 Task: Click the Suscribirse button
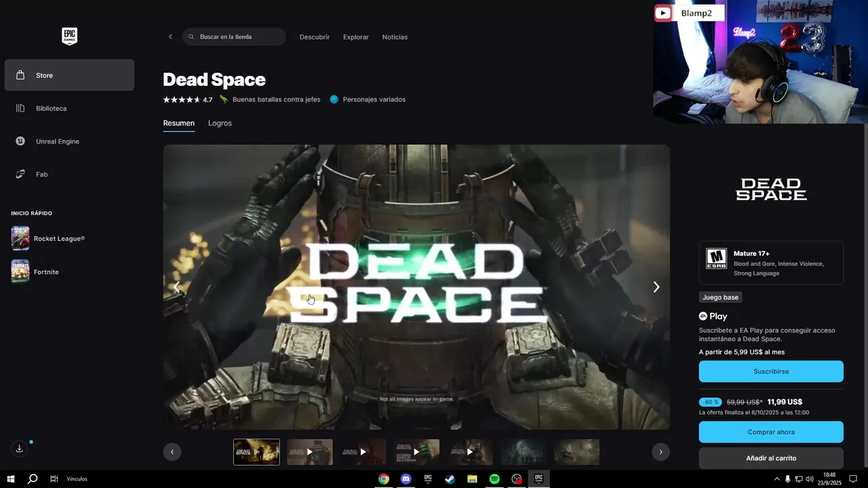point(771,371)
